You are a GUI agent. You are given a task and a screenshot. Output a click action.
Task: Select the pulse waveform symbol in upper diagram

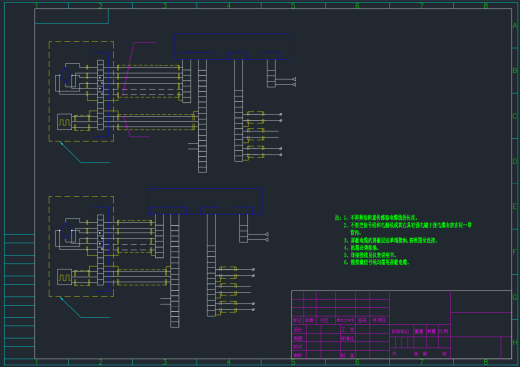(x=64, y=122)
